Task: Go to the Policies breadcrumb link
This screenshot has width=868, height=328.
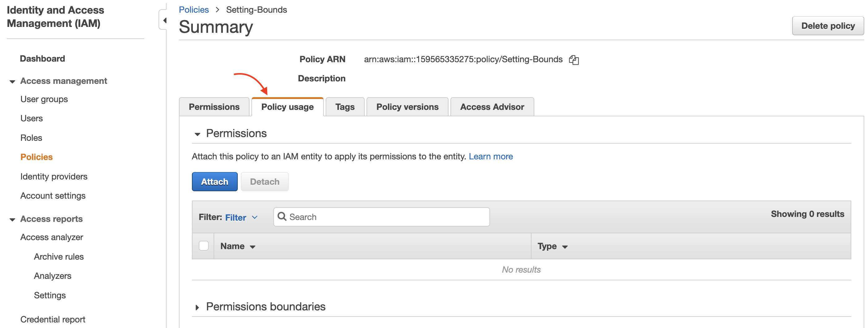Action: 194,10
